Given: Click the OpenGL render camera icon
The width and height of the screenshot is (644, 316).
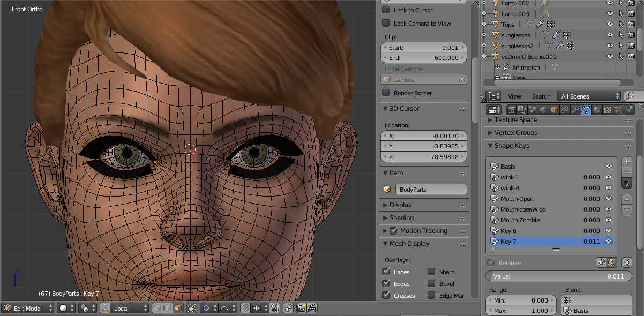Looking at the screenshot, I should tap(301, 308).
